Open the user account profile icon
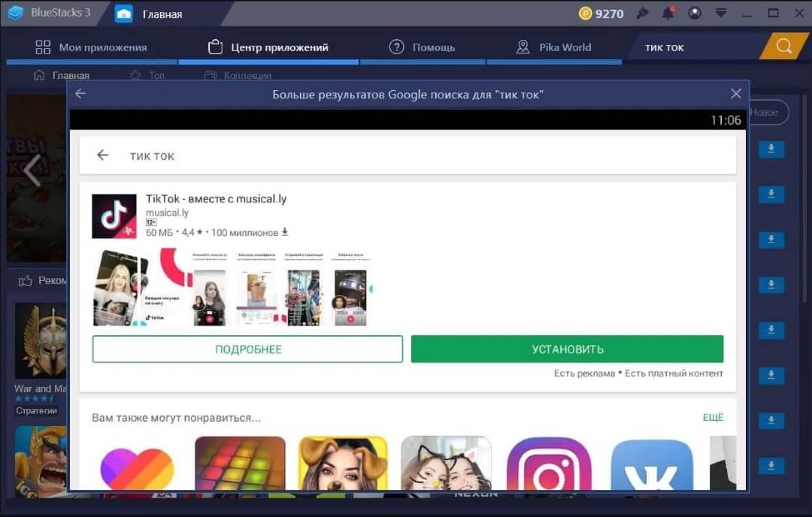This screenshot has height=517, width=812. [694, 14]
